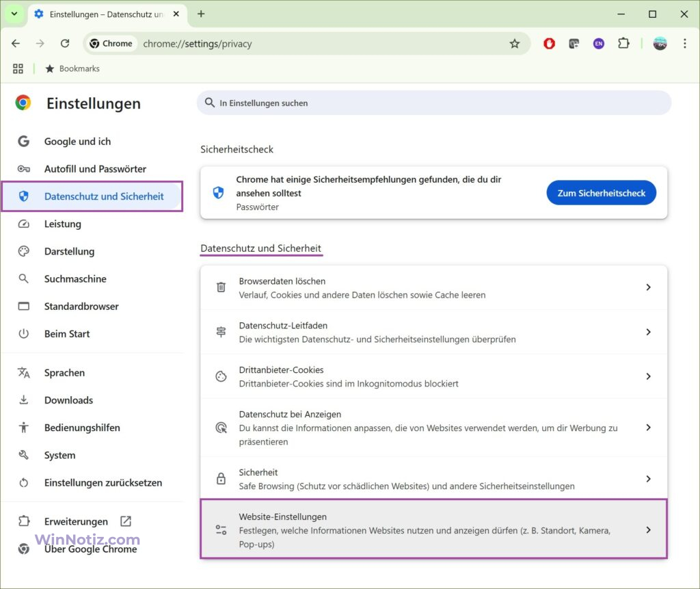Image resolution: width=700 pixels, height=589 pixels.
Task: Open a new tab with the plus button
Action: [200, 14]
